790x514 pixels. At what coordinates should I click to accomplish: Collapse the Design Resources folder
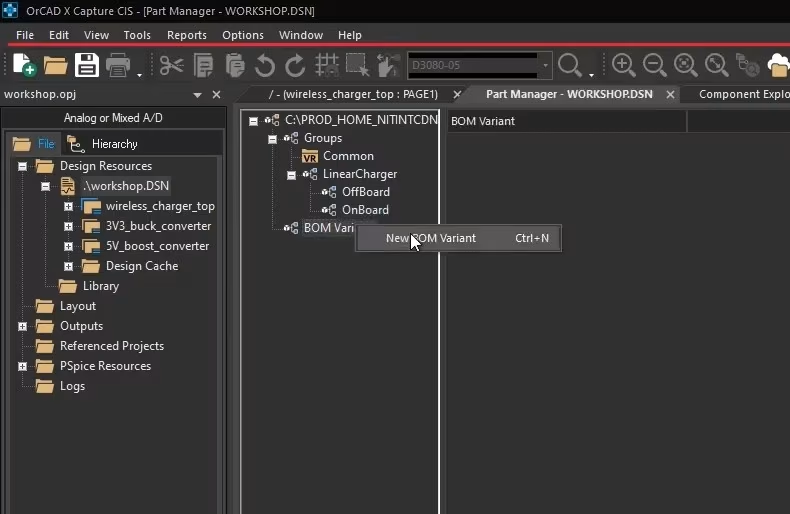pos(22,166)
